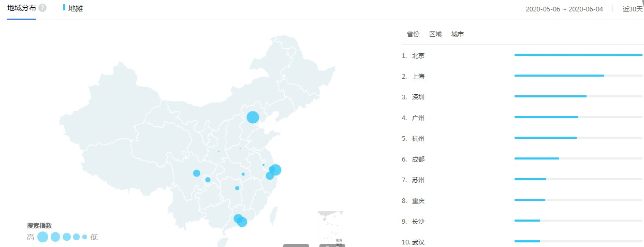The height and width of the screenshot is (247, 644).
Task: Click the 地摊 keyword legend
Action: click(73, 8)
